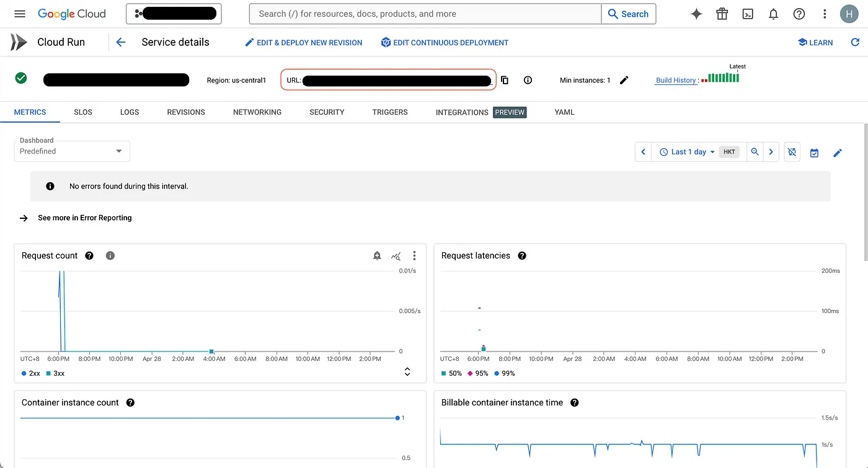Toggle auto-refresh off icon

coord(792,152)
